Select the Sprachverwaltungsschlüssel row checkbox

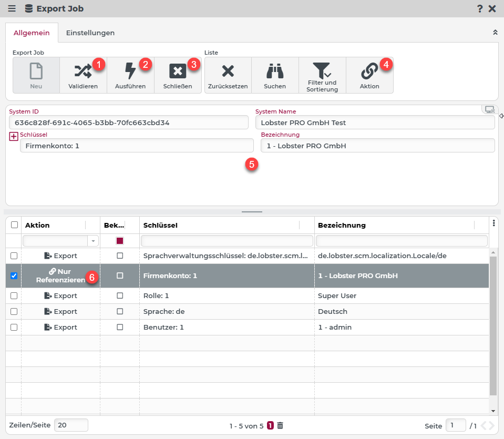pyautogui.click(x=14, y=256)
